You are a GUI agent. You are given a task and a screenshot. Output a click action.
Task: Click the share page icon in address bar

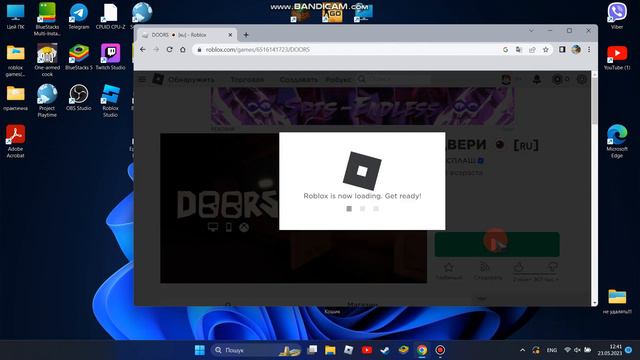(x=532, y=49)
